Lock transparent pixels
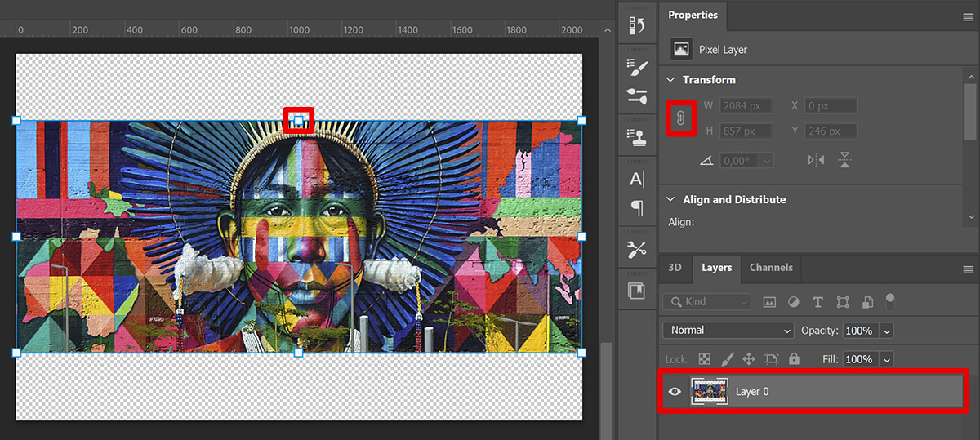Viewport: 980px width, 440px height. [x=705, y=358]
